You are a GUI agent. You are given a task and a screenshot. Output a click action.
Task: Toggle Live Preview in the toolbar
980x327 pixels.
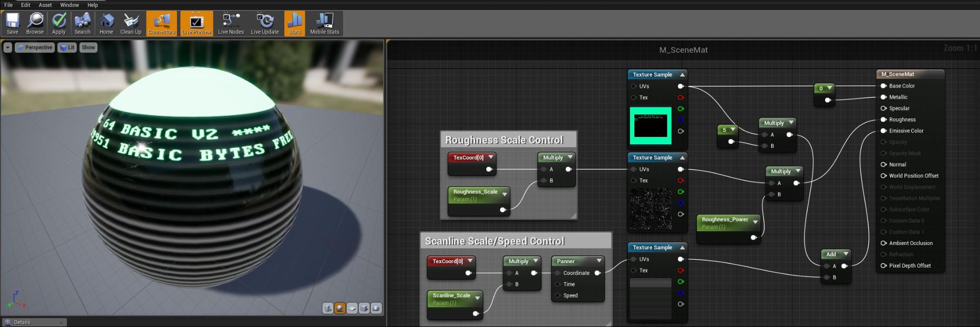(197, 24)
